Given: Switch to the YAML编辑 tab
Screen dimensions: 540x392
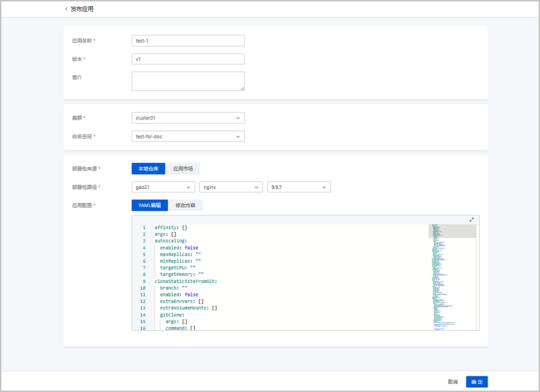Looking at the screenshot, I should 149,205.
